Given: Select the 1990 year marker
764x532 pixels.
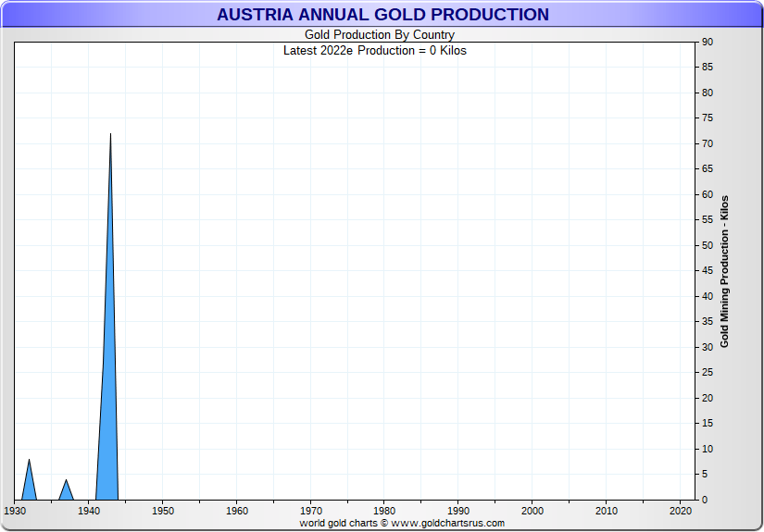Looking at the screenshot, I should [x=458, y=511].
